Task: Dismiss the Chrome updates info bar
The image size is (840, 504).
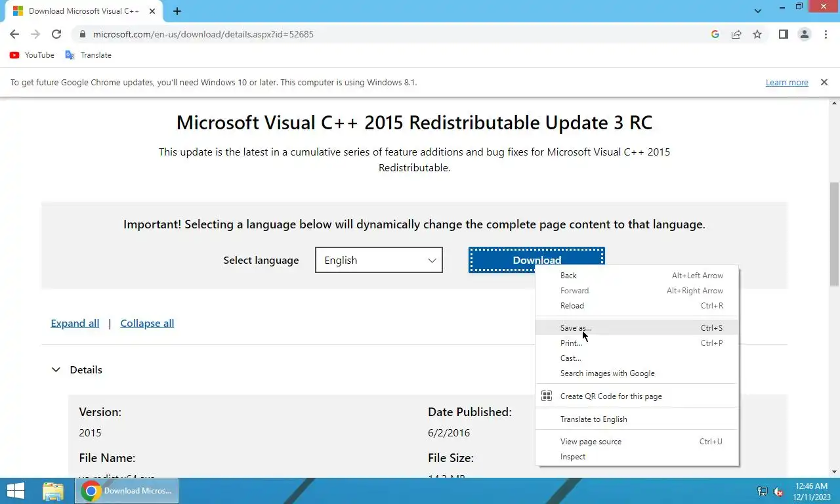Action: pyautogui.click(x=824, y=82)
